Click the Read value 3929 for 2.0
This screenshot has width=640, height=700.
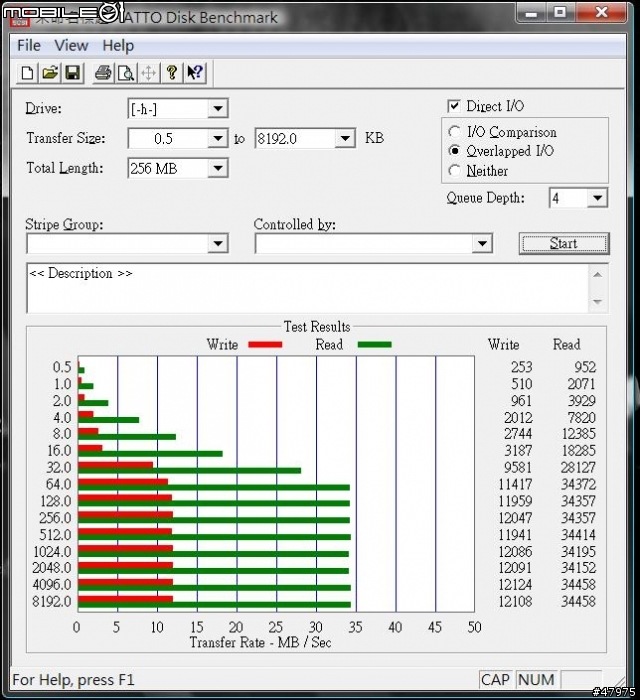(582, 401)
